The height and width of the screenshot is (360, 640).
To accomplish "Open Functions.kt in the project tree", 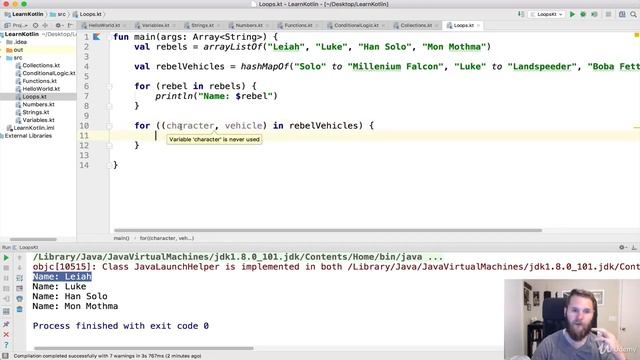I will pyautogui.click(x=36, y=81).
